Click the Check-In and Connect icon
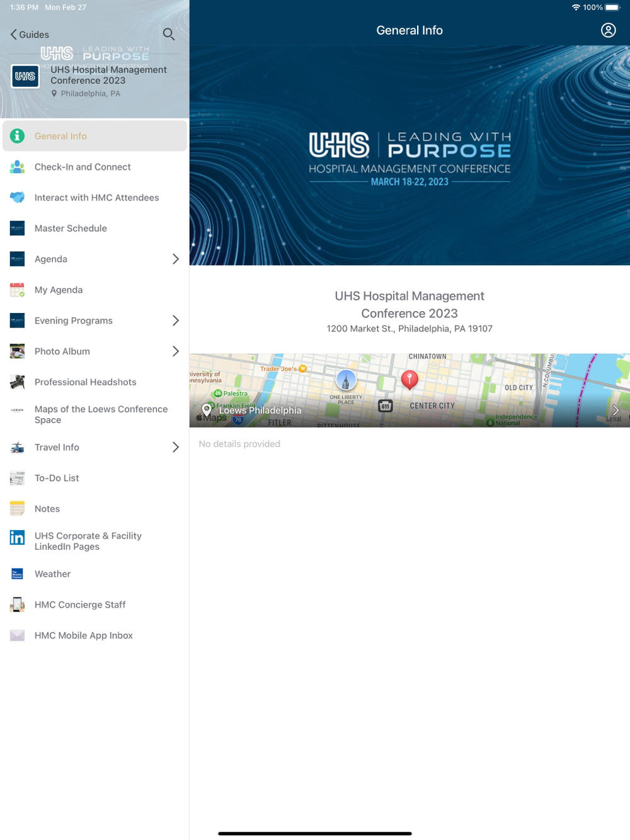This screenshot has height=840, width=630. pyautogui.click(x=18, y=167)
